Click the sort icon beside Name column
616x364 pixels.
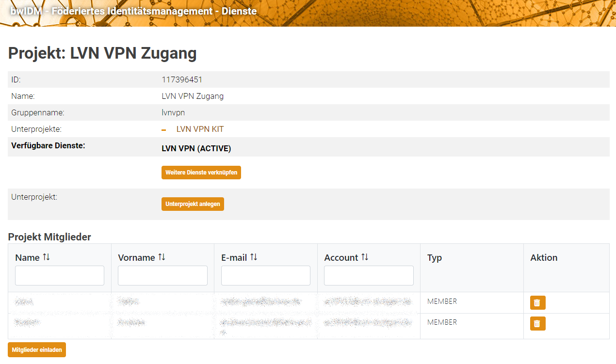47,257
